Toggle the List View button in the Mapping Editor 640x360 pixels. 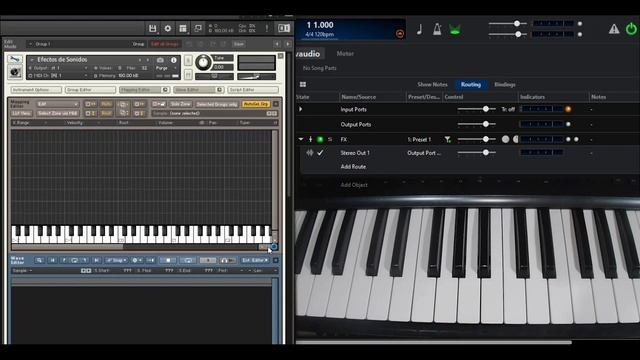pos(22,113)
